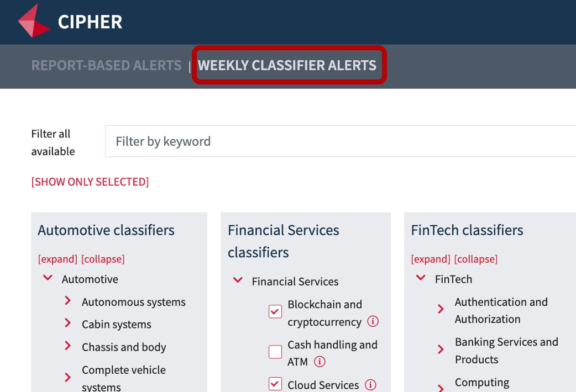The height and width of the screenshot is (392, 576).
Task: Expand the Chassis and body chevron
Action: click(67, 346)
